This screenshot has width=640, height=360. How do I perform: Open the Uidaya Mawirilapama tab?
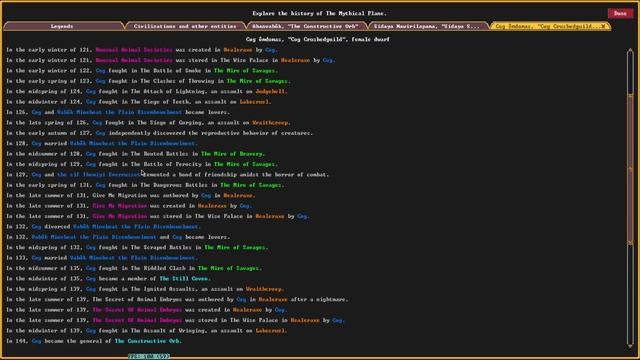(427, 26)
